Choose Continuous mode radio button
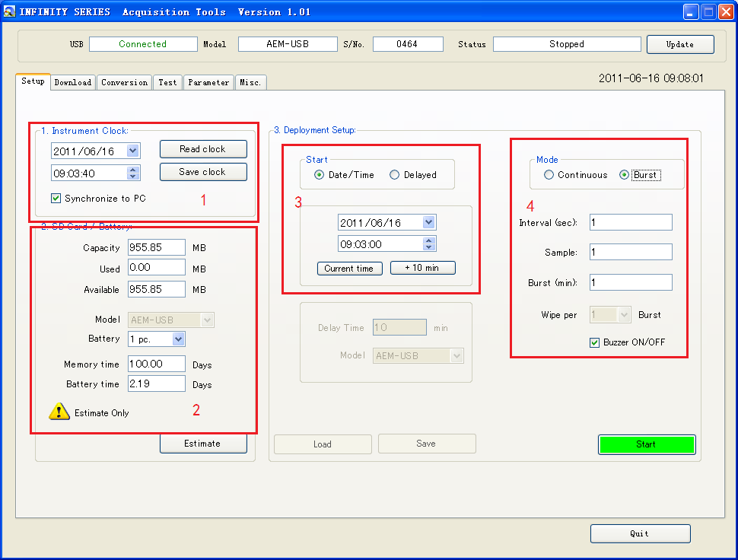The image size is (738, 560). (549, 175)
